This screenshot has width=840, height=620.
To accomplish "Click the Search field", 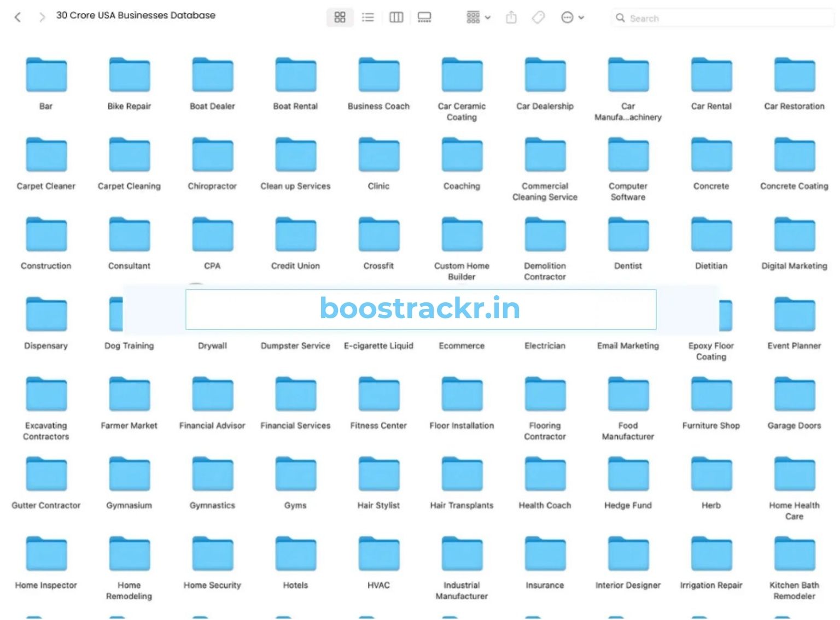I will 722,18.
